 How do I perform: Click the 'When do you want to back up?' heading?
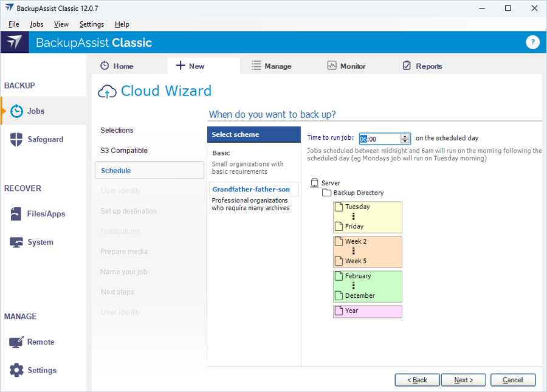point(272,114)
